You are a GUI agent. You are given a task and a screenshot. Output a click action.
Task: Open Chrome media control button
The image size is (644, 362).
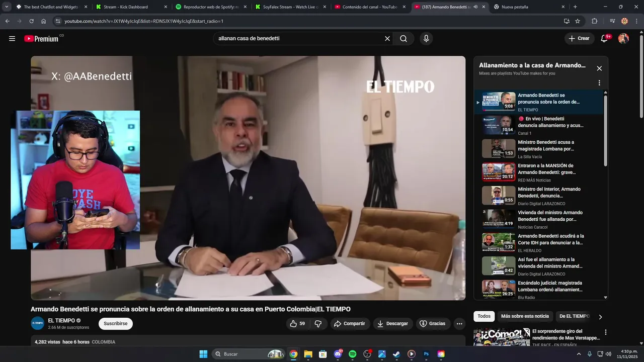tap(612, 21)
